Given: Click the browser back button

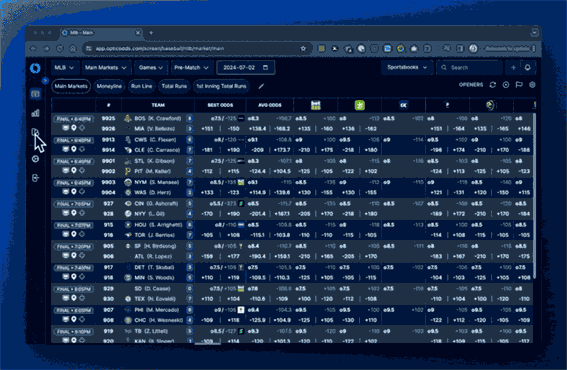Looking at the screenshot, I should click(34, 48).
